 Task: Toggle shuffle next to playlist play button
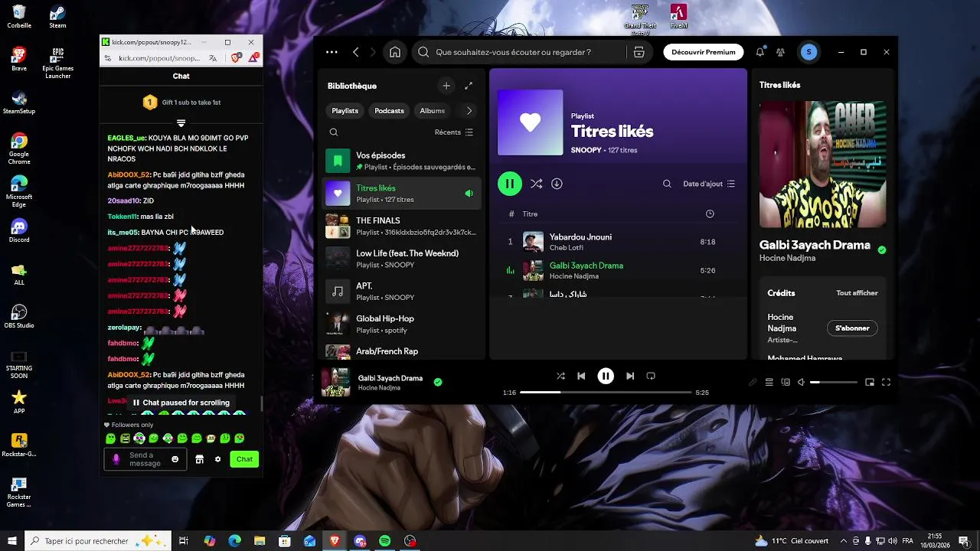[536, 184]
